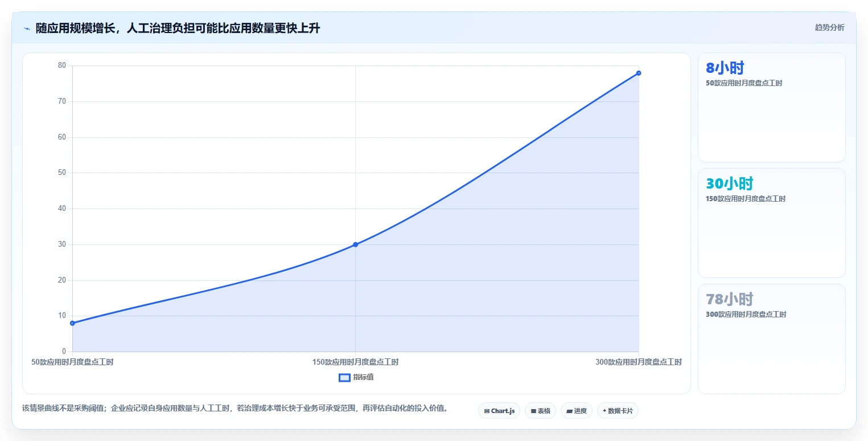Click the trend icon beside the title
The height and width of the screenshot is (441, 868).
27,28
